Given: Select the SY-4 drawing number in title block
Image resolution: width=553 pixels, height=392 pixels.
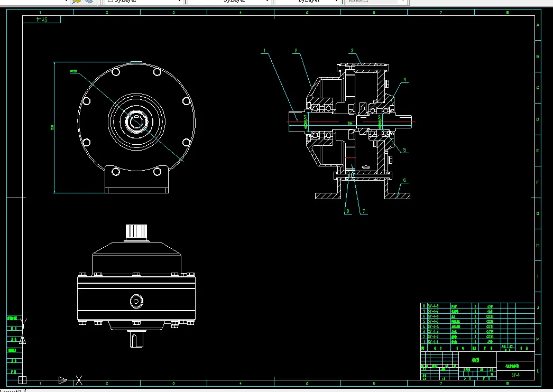Looking at the screenshot, I should [x=515, y=375].
